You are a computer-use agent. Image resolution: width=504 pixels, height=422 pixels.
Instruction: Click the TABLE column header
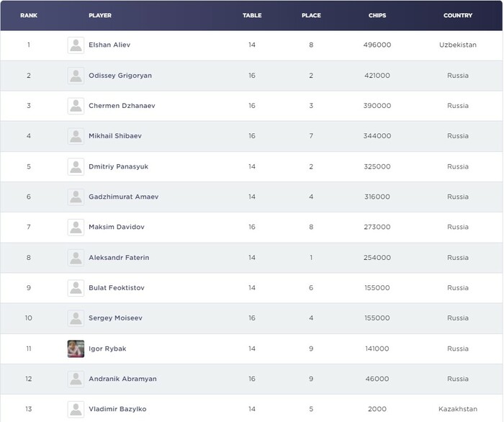click(x=252, y=15)
